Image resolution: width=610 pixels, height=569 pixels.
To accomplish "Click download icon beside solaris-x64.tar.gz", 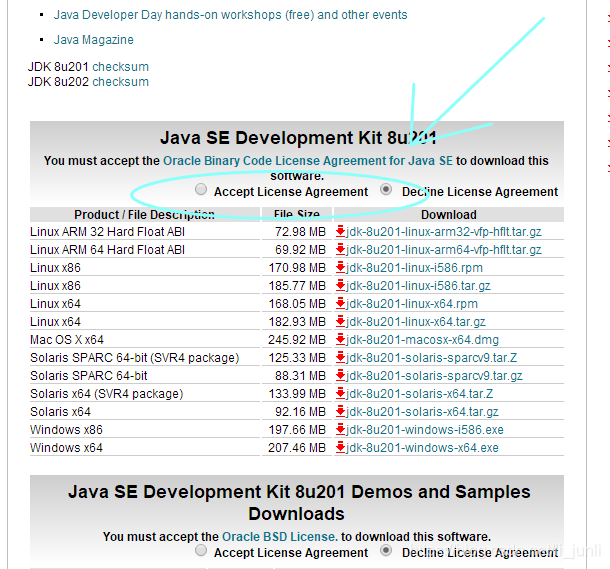I will (x=340, y=411).
